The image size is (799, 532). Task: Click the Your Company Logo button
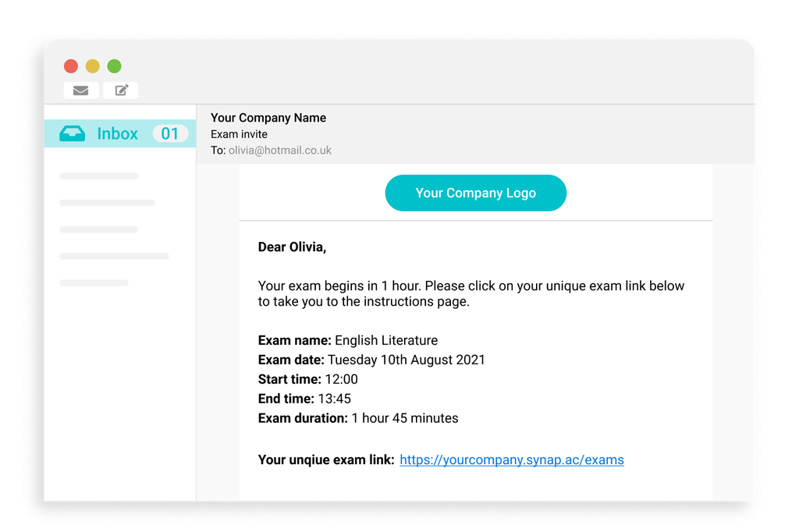tap(475, 193)
